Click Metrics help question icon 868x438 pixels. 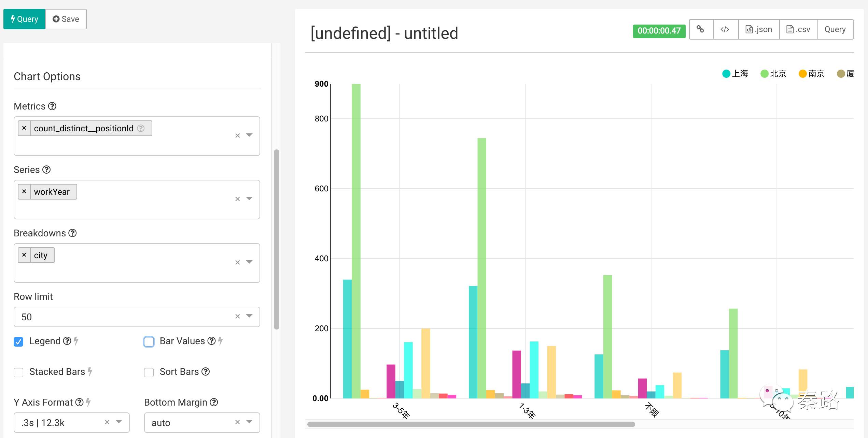(x=52, y=106)
